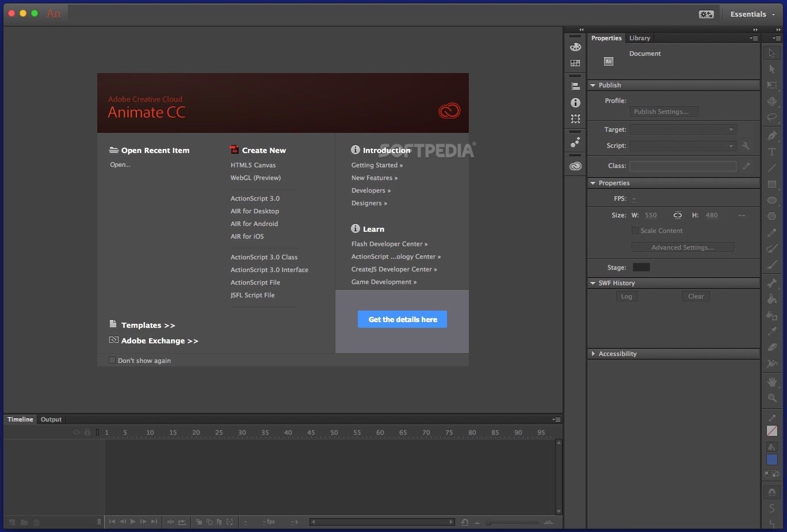787x532 pixels.
Task: Select the PolyStar hexagon tool
Action: [772, 216]
